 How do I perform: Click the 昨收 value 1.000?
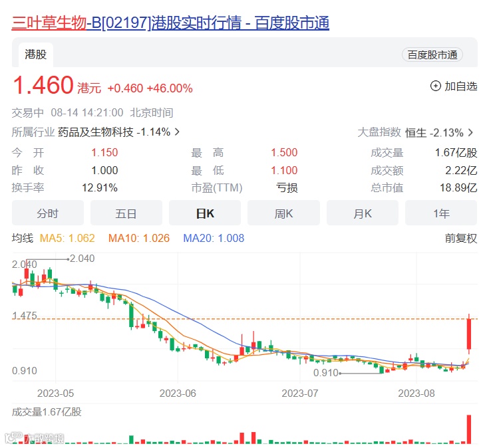click(x=104, y=170)
